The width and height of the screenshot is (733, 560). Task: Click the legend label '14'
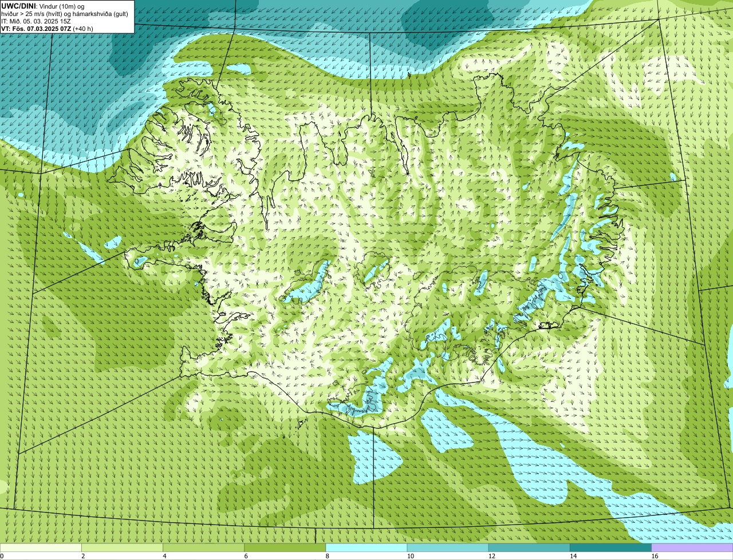573,556
